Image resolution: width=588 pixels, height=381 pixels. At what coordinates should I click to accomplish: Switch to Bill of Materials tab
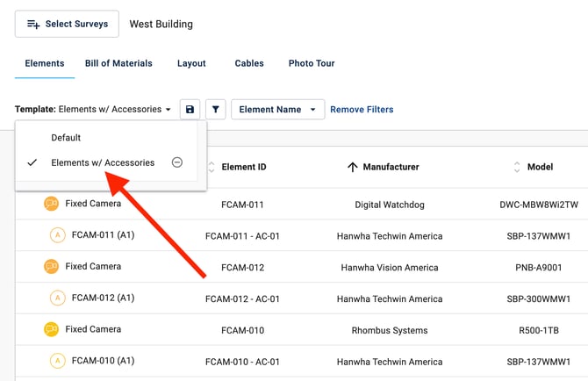pyautogui.click(x=118, y=63)
